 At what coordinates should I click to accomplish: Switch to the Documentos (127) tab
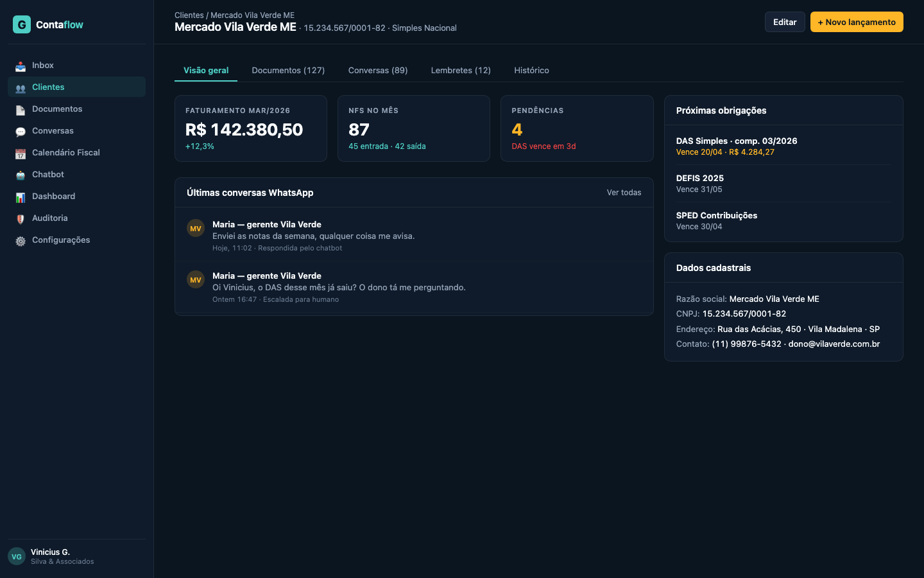click(x=288, y=71)
